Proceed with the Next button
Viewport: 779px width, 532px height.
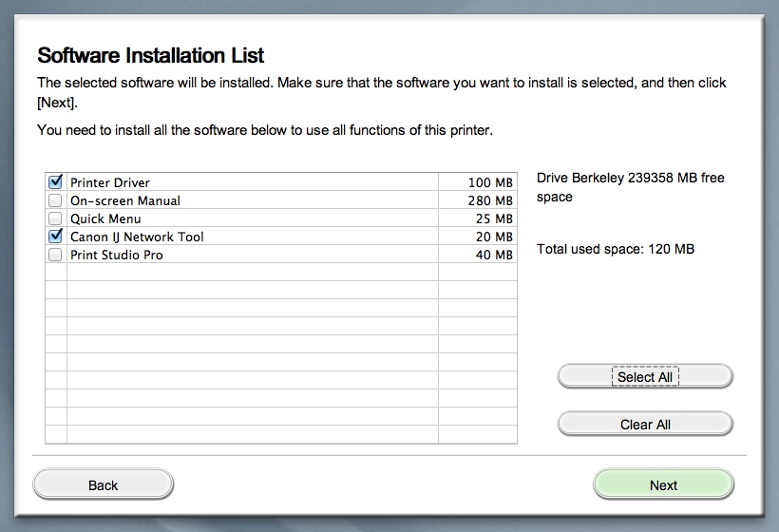[663, 485]
